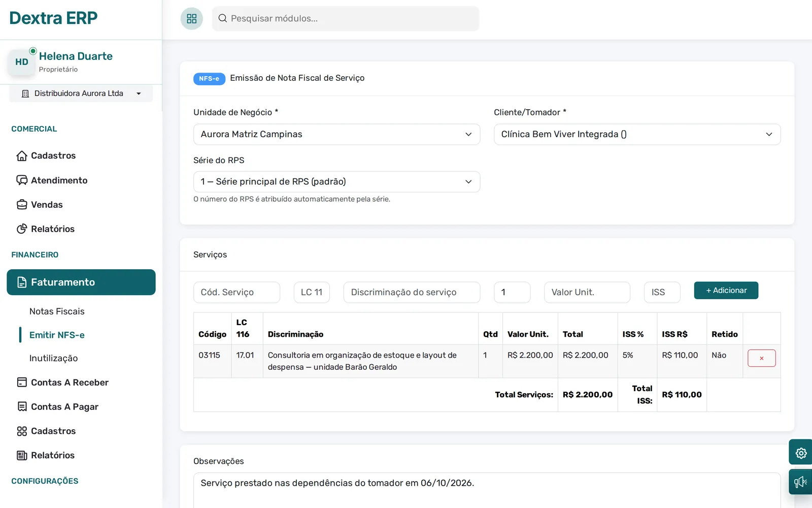Click the Observações text area
Image resolution: width=812 pixels, height=508 pixels.
(487, 491)
